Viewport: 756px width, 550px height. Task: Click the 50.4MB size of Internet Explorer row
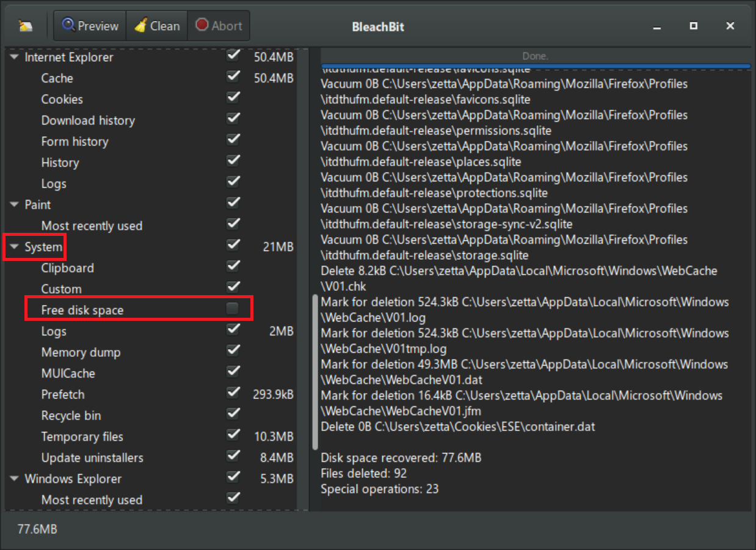(274, 57)
